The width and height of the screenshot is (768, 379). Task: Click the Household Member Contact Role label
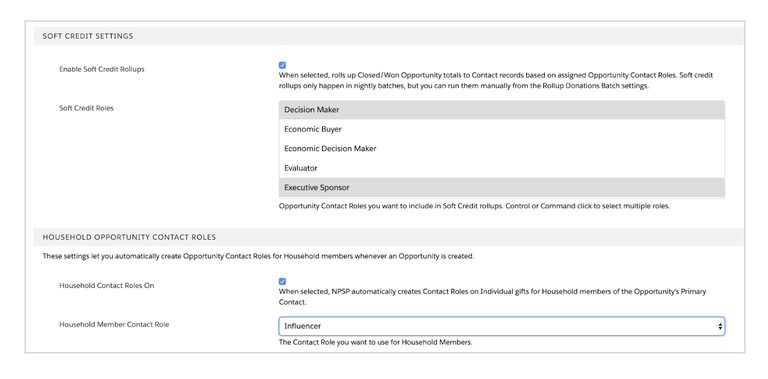click(114, 325)
